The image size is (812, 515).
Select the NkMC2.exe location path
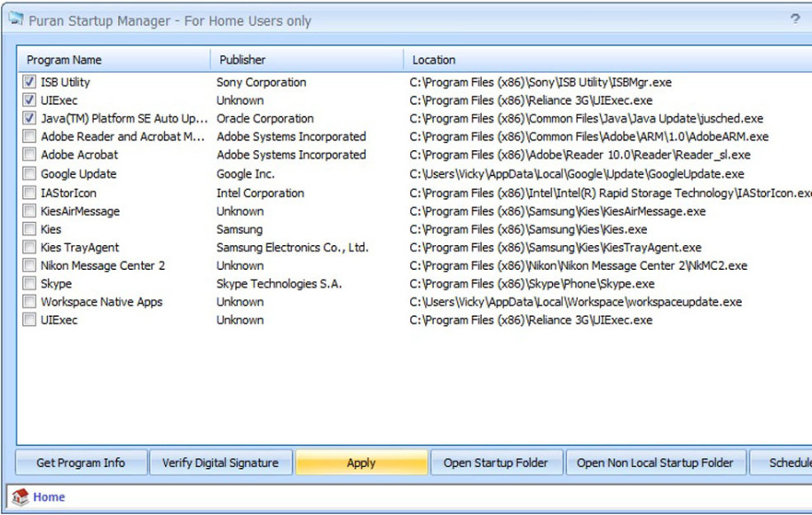(579, 265)
